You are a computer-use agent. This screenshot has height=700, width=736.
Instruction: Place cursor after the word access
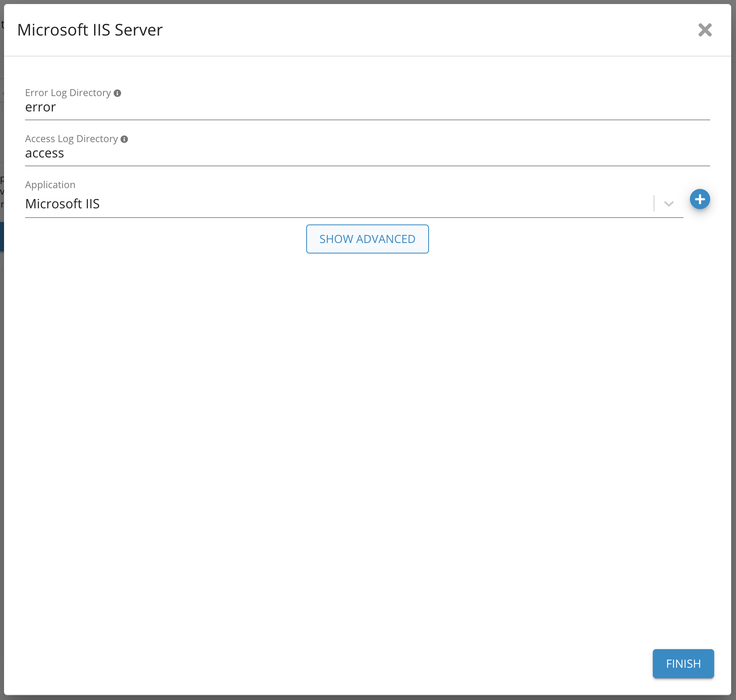point(65,153)
